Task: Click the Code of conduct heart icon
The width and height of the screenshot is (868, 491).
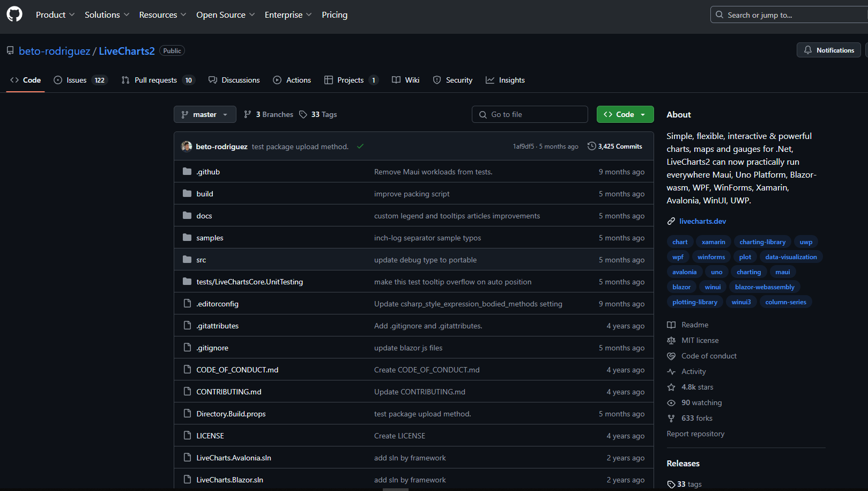Action: coord(671,356)
